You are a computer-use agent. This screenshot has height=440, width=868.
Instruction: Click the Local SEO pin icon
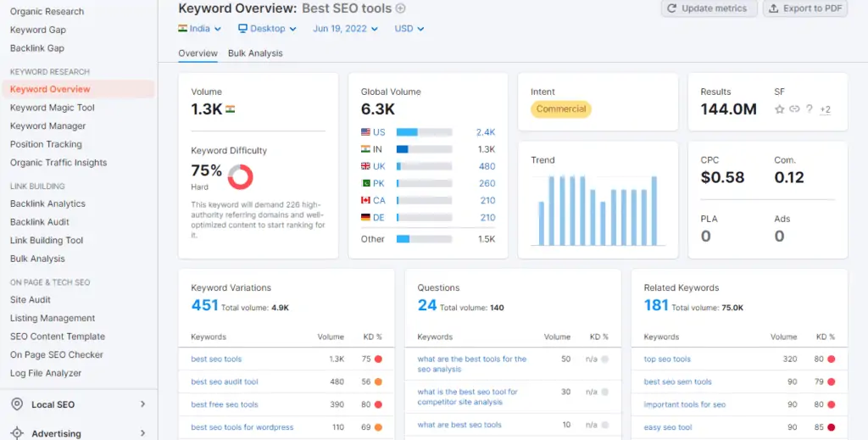coord(17,404)
